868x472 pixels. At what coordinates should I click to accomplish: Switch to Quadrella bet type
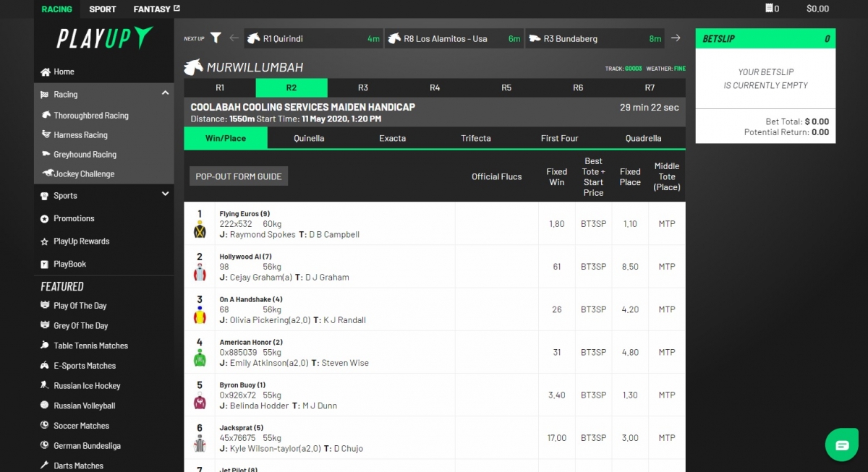coord(644,138)
